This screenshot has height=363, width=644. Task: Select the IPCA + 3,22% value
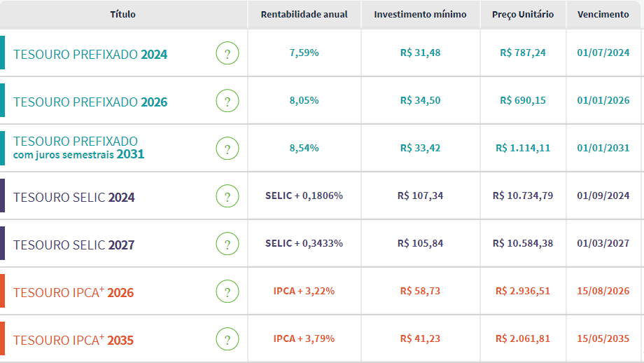[x=304, y=291]
